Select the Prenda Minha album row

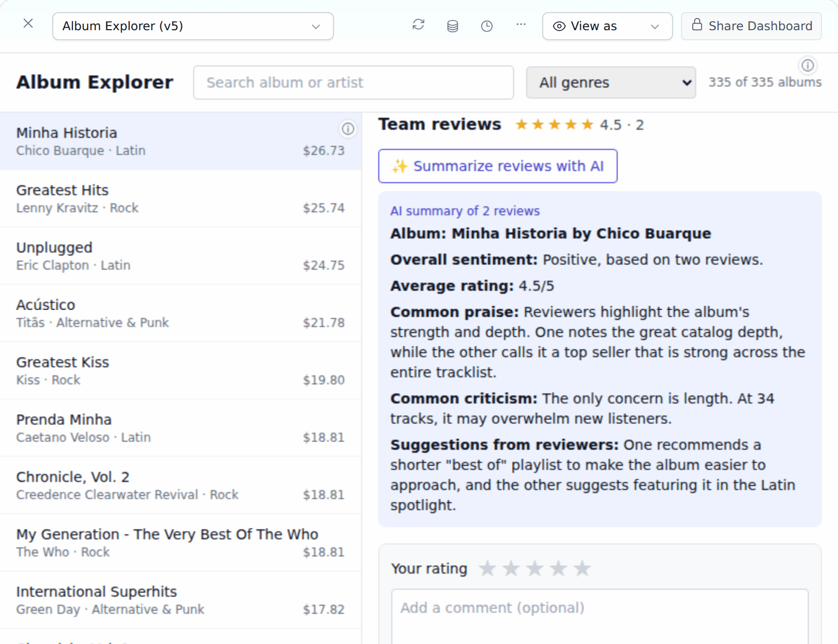181,428
